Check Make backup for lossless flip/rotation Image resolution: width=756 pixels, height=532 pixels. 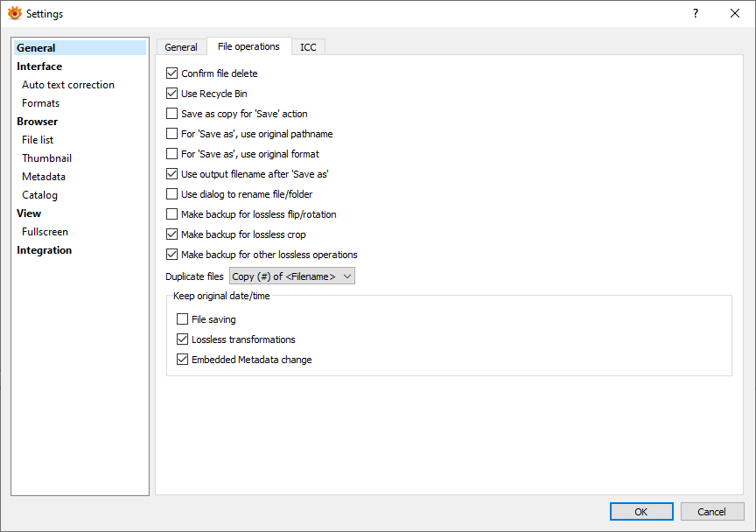click(172, 214)
